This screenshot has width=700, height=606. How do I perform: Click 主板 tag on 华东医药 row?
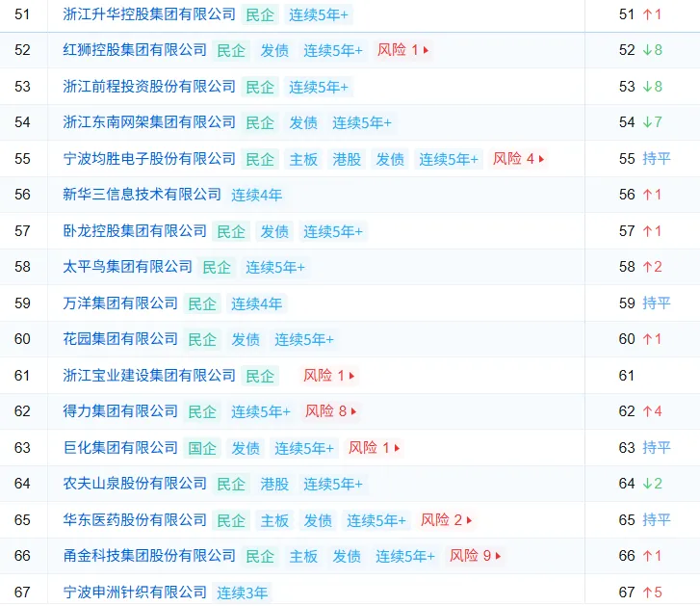tap(274, 520)
